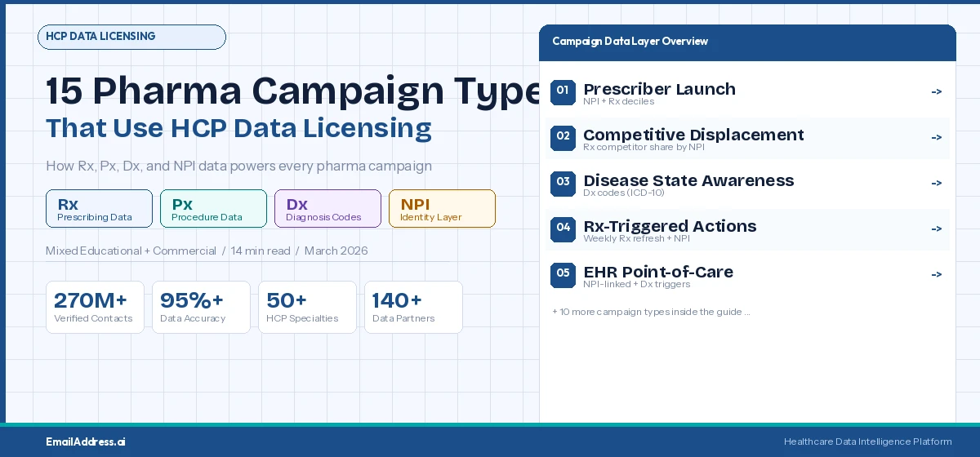Screen dimensions: 980x457
Task: Click '+ 10 more campaign types inside the guide'
Action: click(651, 312)
